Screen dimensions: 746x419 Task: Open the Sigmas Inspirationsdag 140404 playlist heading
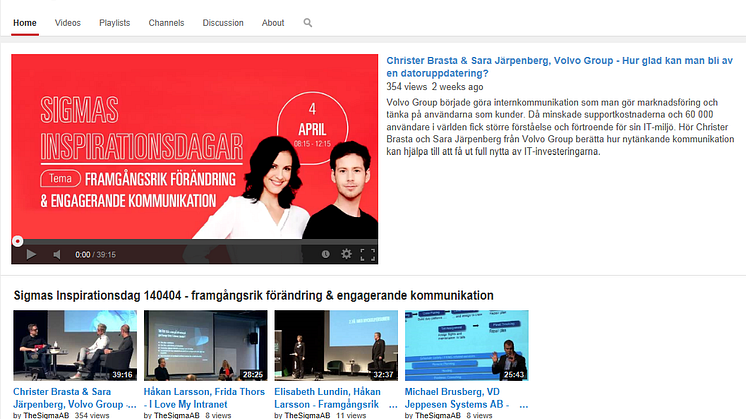pyautogui.click(x=254, y=295)
